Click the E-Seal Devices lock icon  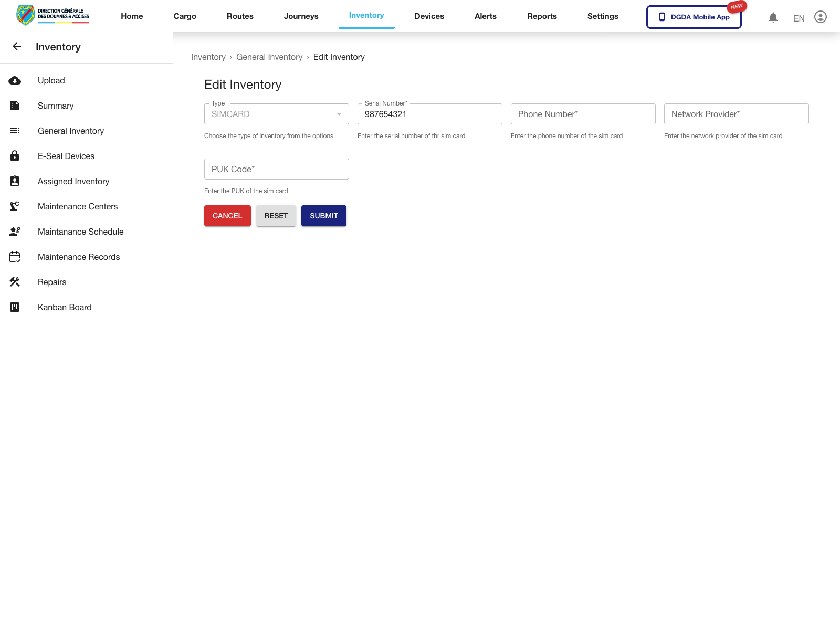[x=15, y=156]
